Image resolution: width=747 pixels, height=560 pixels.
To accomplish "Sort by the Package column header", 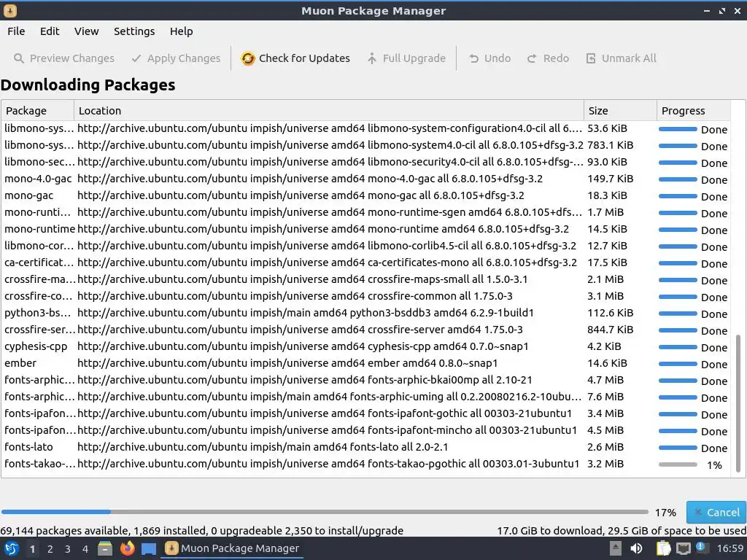I will point(38,111).
